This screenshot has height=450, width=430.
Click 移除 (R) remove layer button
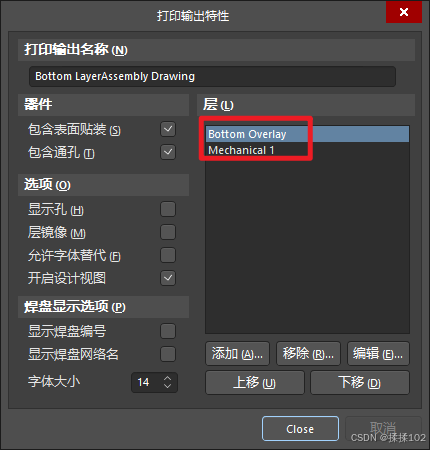tap(308, 354)
